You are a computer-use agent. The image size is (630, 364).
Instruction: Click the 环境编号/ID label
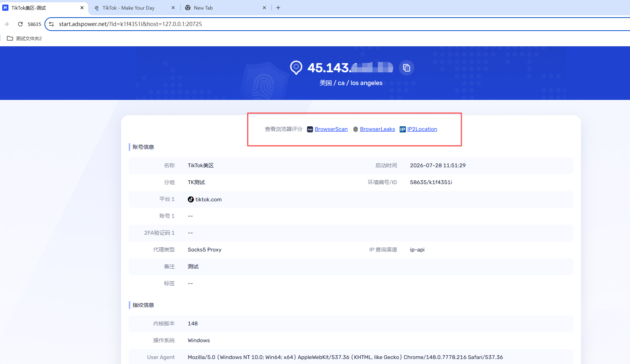pos(382,183)
